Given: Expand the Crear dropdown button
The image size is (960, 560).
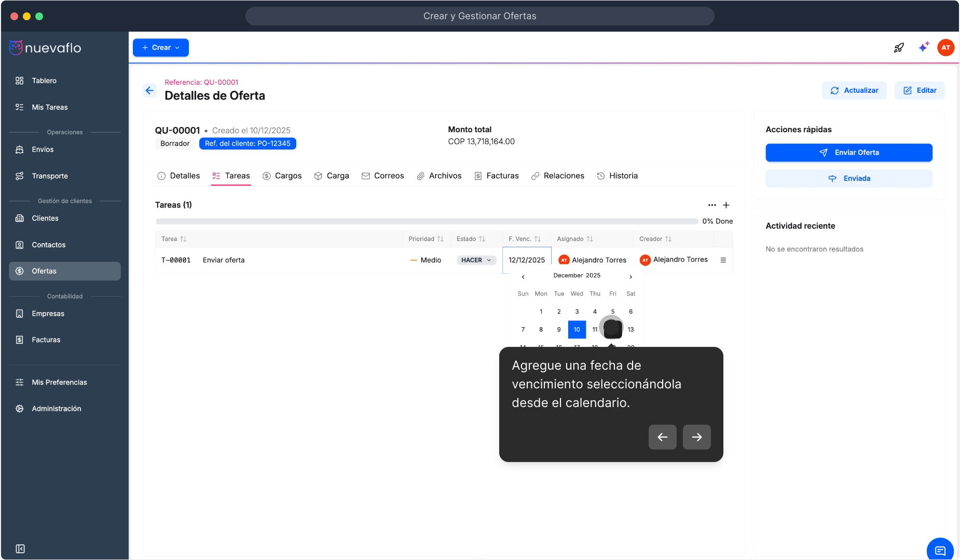Looking at the screenshot, I should 161,48.
